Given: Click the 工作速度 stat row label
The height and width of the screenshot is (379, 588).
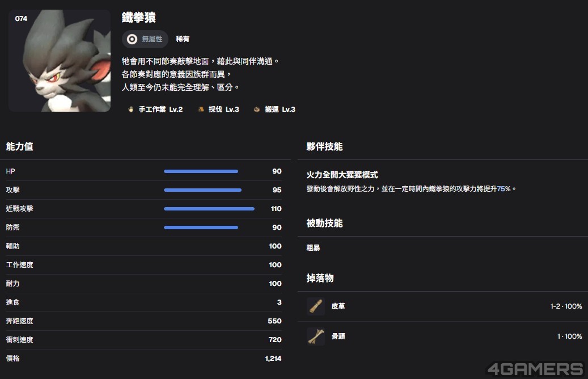Looking at the screenshot, I should 19,265.
